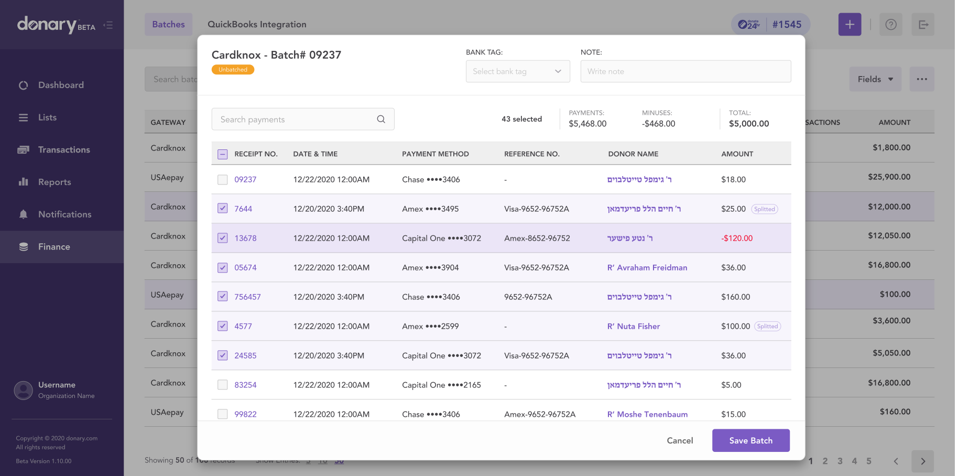The width and height of the screenshot is (980, 476).
Task: Click the purple plus add button
Action: [x=850, y=25]
